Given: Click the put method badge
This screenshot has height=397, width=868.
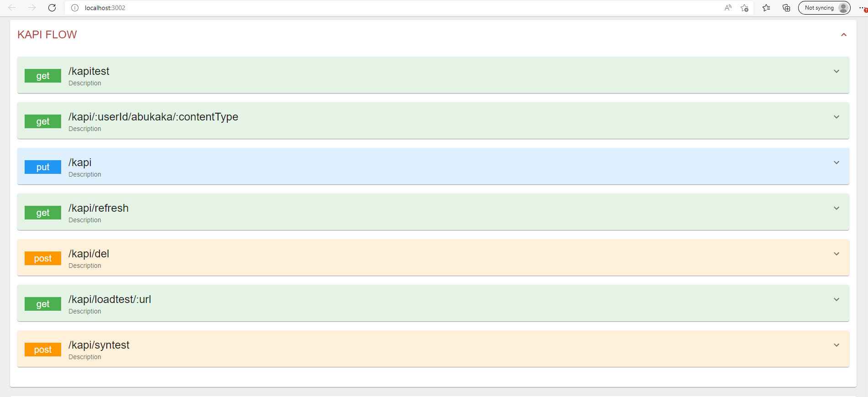Looking at the screenshot, I should (x=43, y=167).
